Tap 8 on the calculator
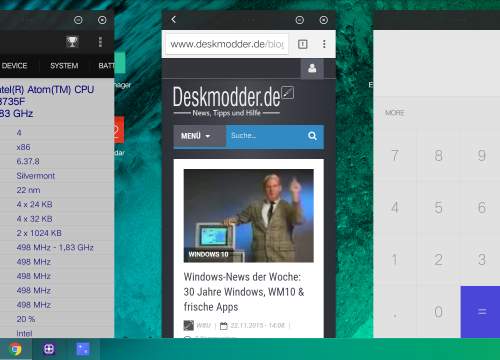This screenshot has width=500, height=360. (438, 156)
